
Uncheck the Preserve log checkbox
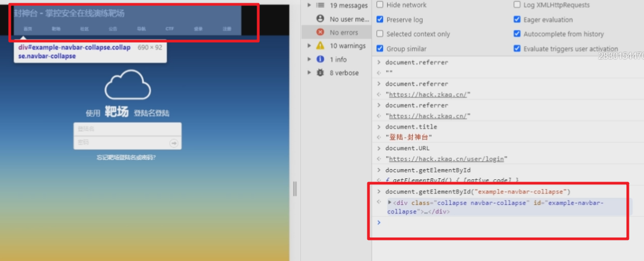coord(380,19)
